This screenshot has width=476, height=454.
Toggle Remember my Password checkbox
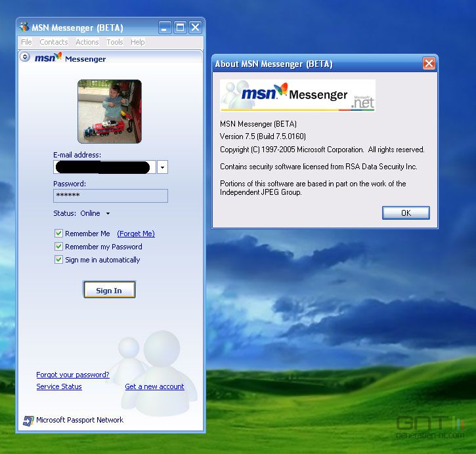58,246
